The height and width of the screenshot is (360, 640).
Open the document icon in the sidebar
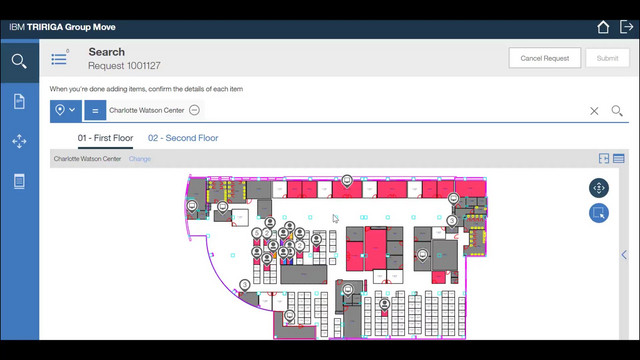pyautogui.click(x=19, y=101)
